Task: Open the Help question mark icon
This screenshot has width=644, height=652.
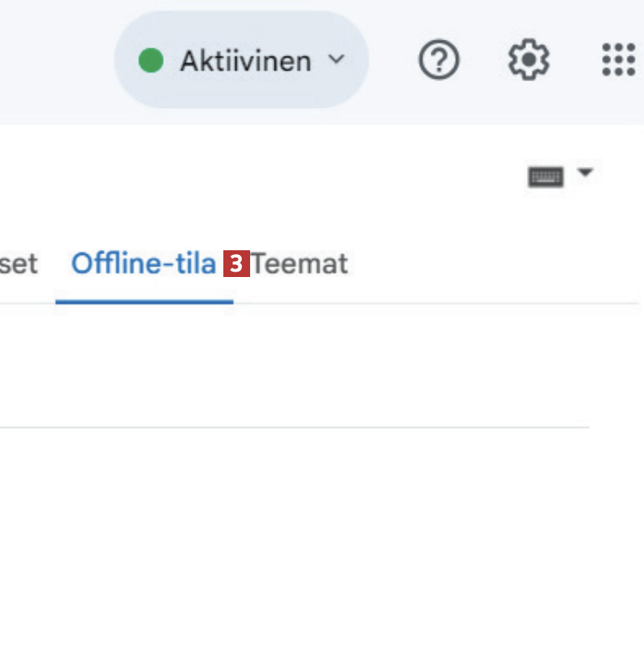Action: tap(439, 60)
